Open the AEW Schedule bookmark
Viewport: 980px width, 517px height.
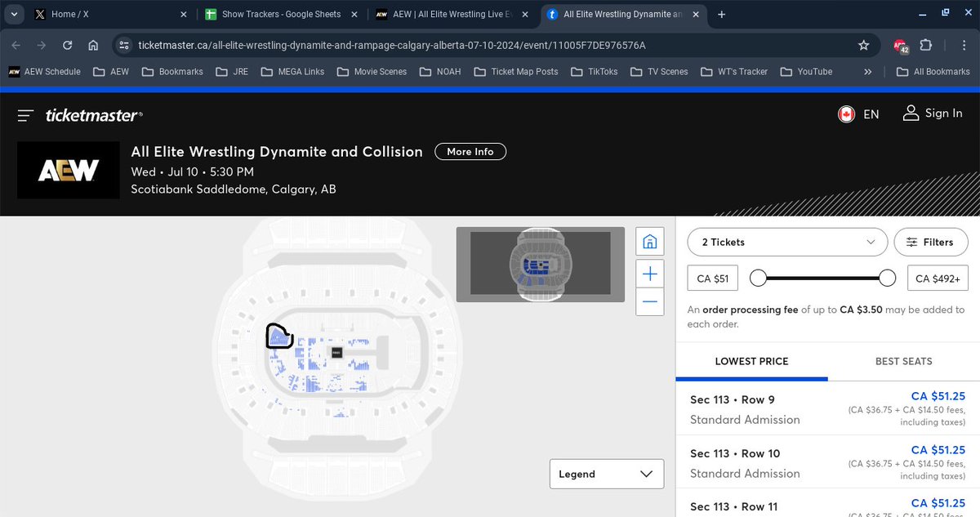pos(44,71)
